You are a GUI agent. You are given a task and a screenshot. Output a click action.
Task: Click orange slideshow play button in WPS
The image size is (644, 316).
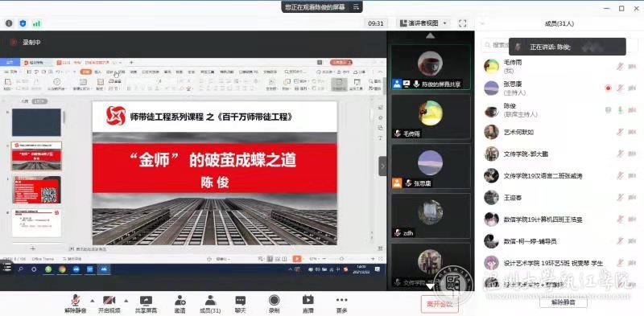(x=296, y=259)
